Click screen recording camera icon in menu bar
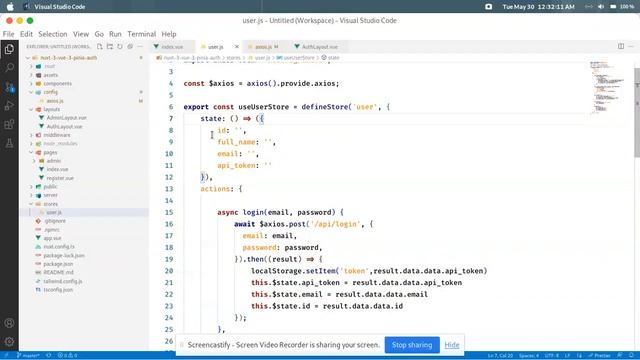Image resolution: width=640 pixels, height=360 pixels. coord(488,7)
